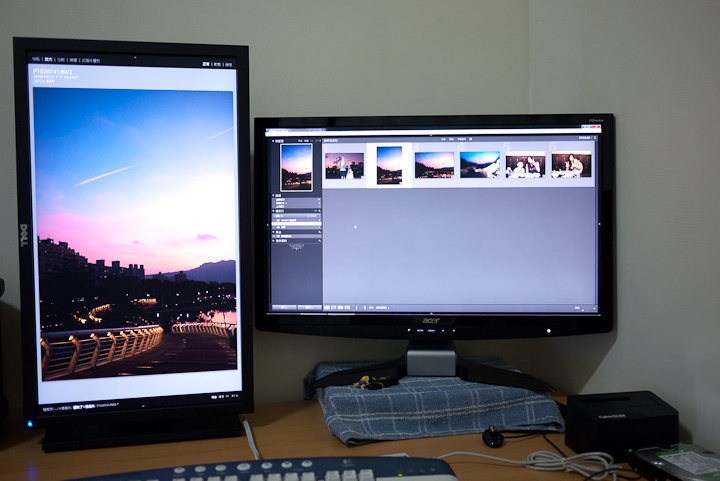Set secondary loupe mode to Live (即時)
The width and height of the screenshot is (720, 481).
tap(218, 64)
